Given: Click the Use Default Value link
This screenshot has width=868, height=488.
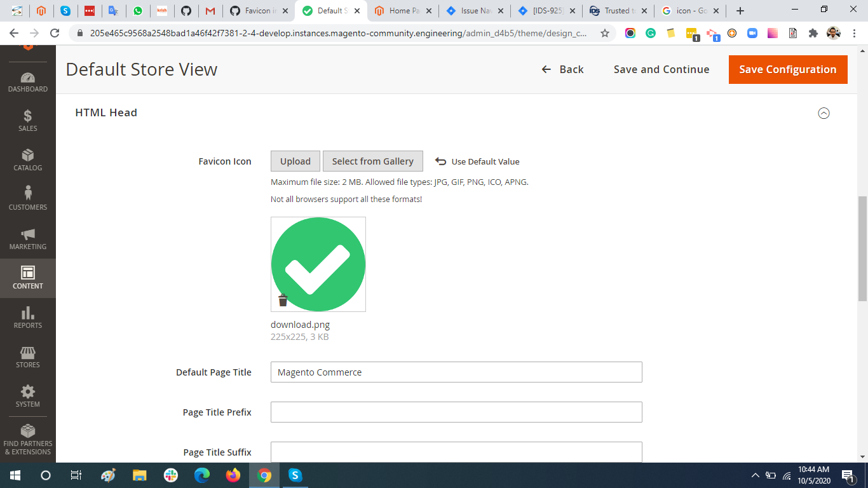Looking at the screenshot, I should point(486,161).
